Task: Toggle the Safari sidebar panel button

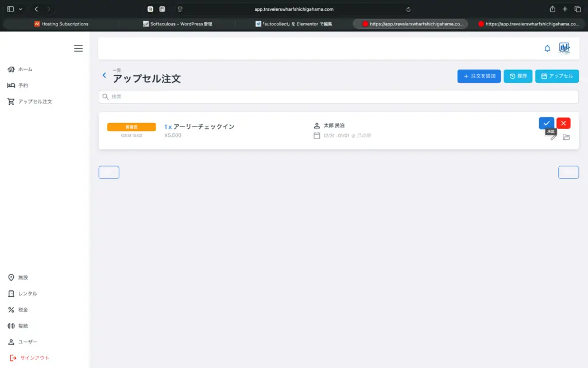Action: point(10,9)
